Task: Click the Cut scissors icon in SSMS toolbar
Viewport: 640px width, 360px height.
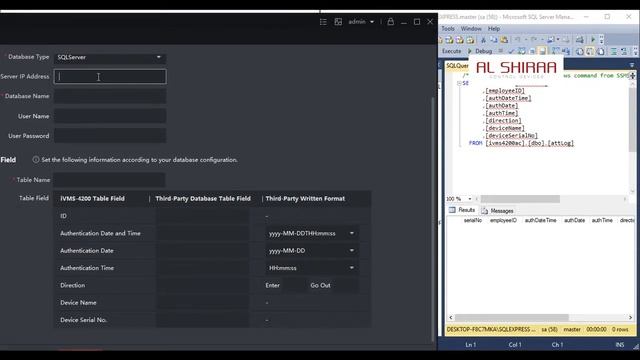Action: pyautogui.click(x=483, y=40)
